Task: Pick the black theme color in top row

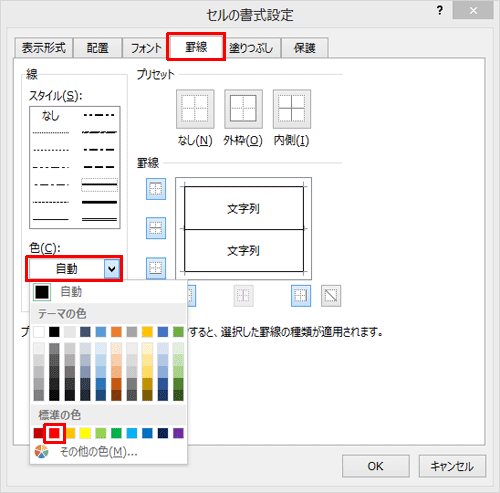Action: pyautogui.click(x=54, y=332)
